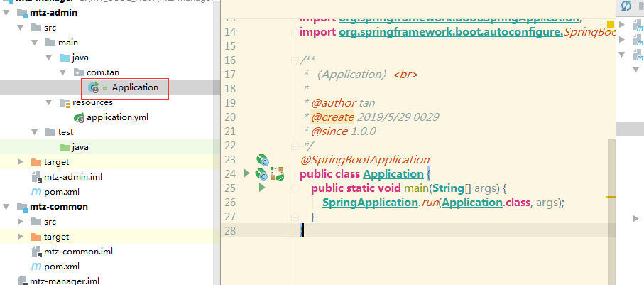The image size is (644, 285).
Task: Fold the Javadoc comment block in the editor
Action: (x=294, y=60)
